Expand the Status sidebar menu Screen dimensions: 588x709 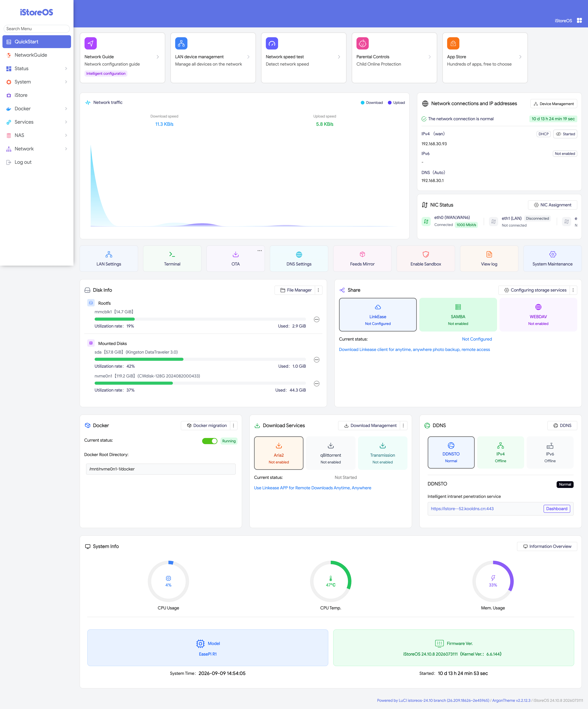[37, 68]
